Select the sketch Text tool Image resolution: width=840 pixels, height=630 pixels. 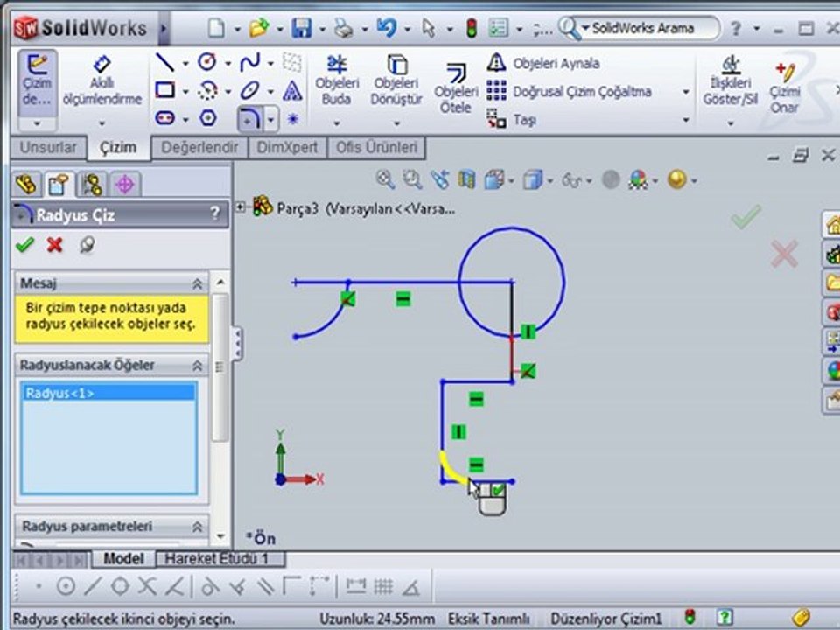292,90
